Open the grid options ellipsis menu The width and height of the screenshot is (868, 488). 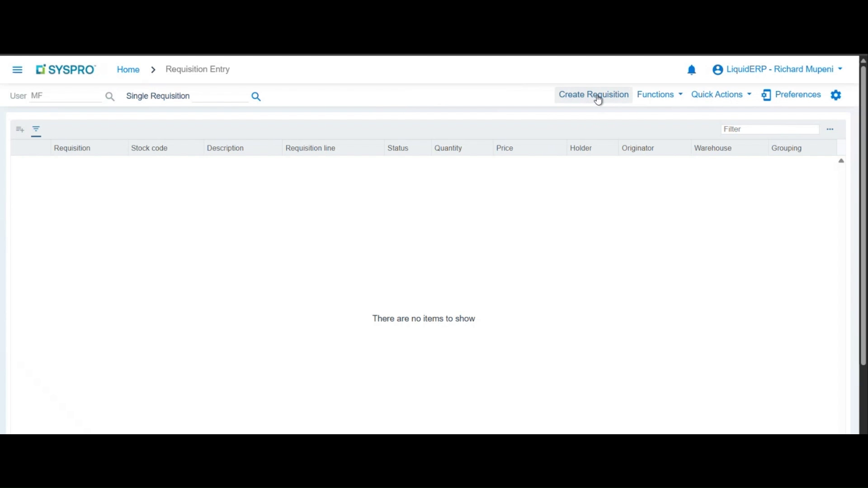click(830, 129)
